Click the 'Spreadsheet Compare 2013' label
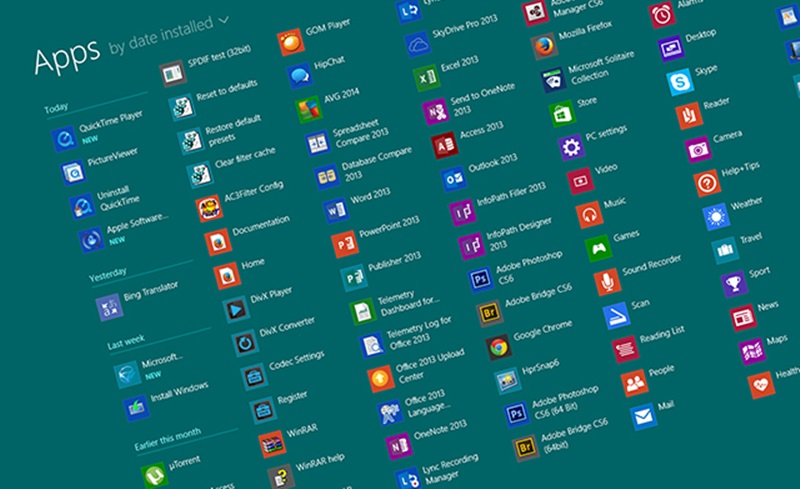 pos(361,133)
